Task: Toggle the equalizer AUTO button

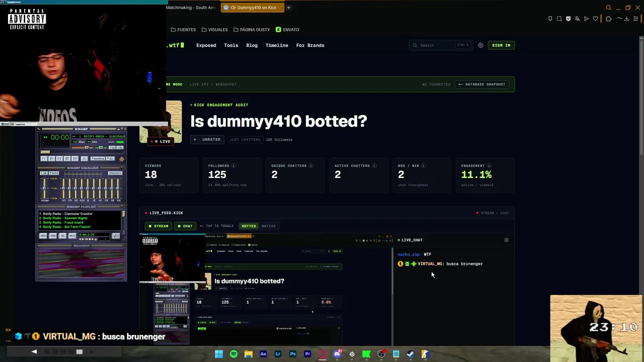Action: (x=54, y=173)
